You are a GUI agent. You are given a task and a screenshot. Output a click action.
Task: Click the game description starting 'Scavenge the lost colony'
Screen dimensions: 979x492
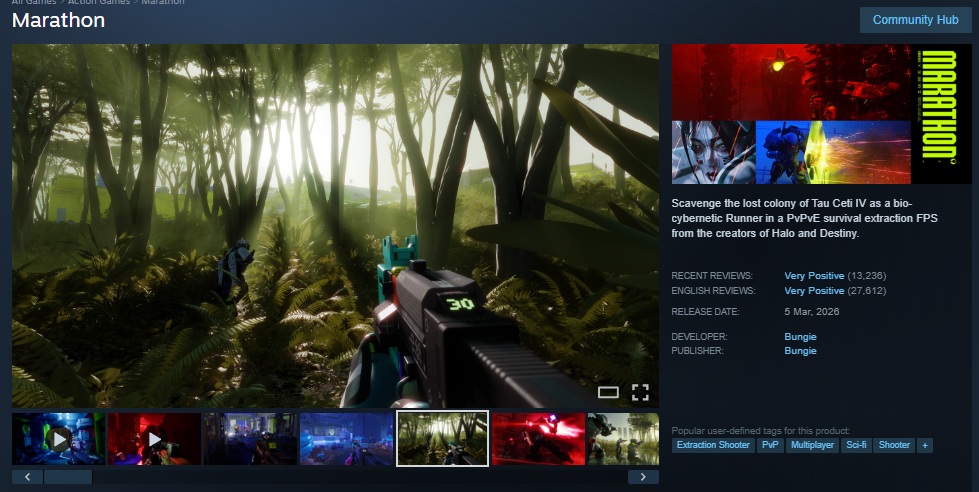804,219
